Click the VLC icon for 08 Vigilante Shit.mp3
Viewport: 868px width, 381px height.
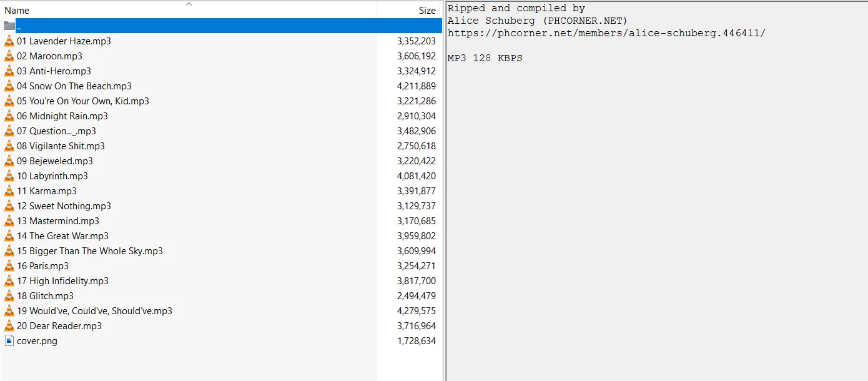click(x=9, y=146)
